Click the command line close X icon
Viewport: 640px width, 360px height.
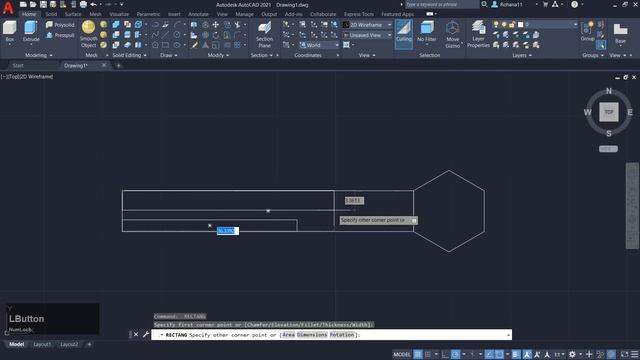click(136, 334)
